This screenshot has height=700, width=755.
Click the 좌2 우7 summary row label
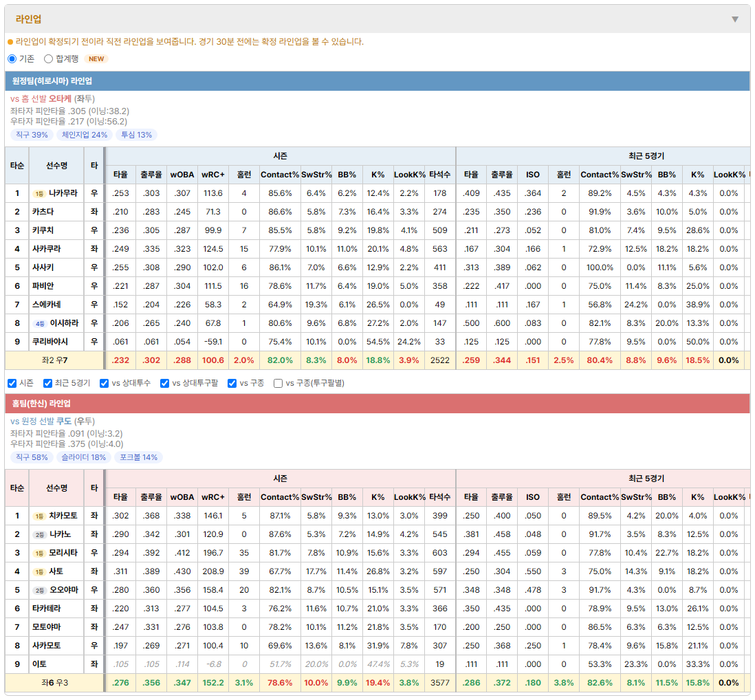54,360
